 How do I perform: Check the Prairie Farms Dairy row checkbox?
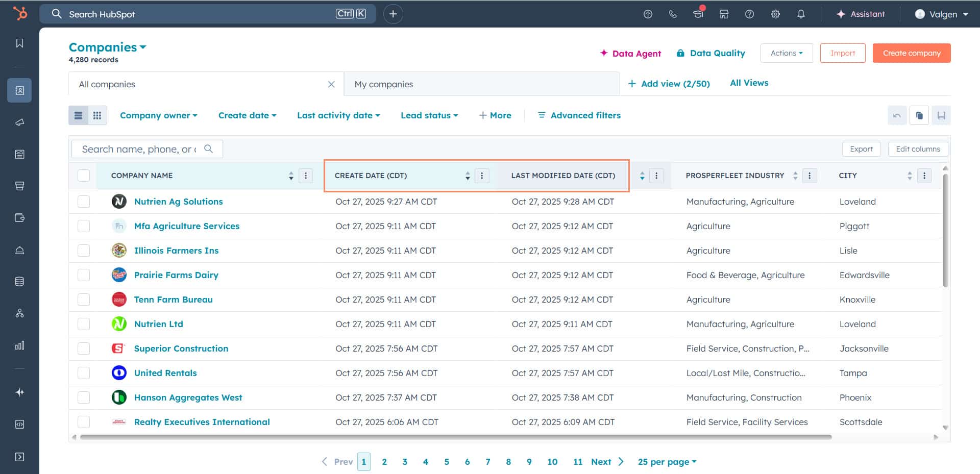point(84,275)
